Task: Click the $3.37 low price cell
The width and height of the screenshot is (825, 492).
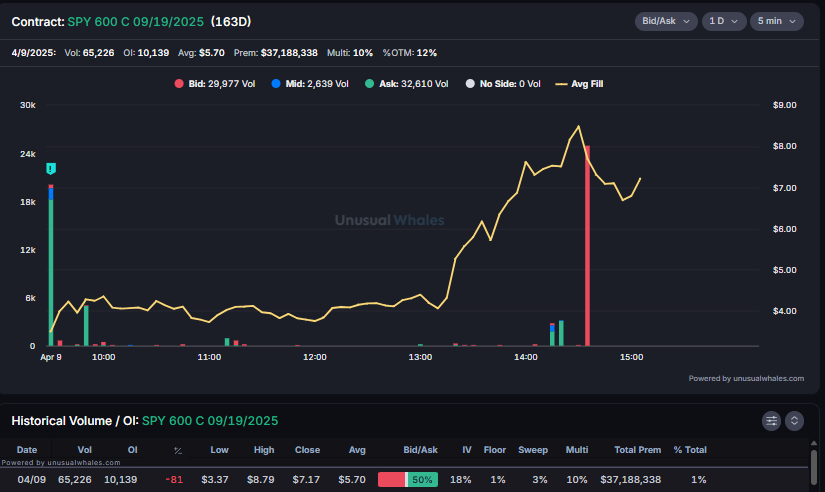Action: (215, 479)
